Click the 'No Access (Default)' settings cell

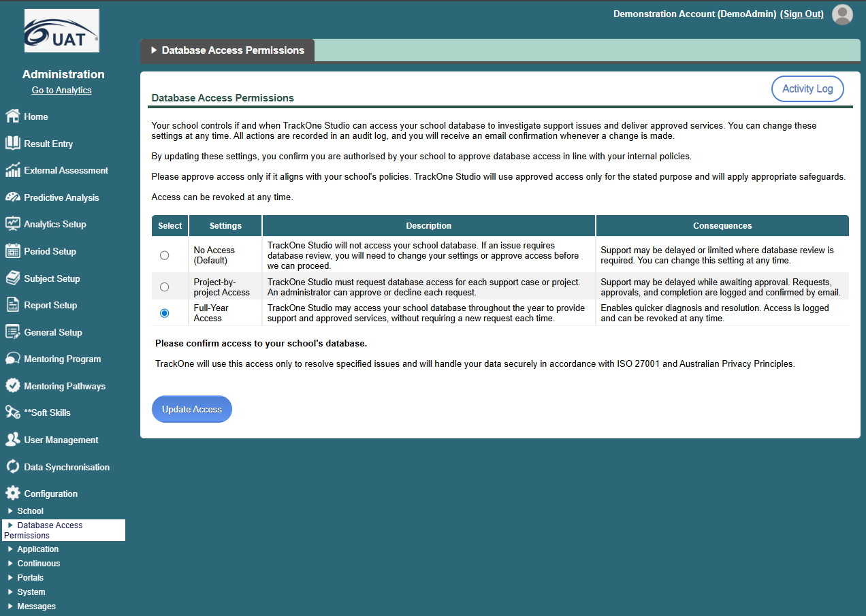pyautogui.click(x=225, y=255)
